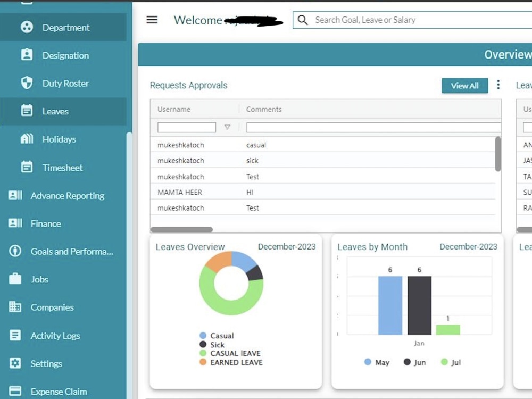Click the Holidays building icon
Screen dimensions: 532x399
coord(27,138)
